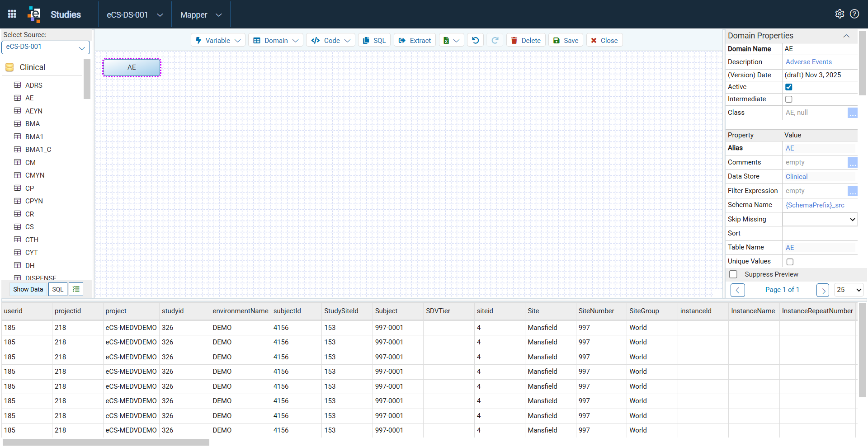868x447 pixels.
Task: Open the page size 25 dropdown
Action: [x=849, y=290]
